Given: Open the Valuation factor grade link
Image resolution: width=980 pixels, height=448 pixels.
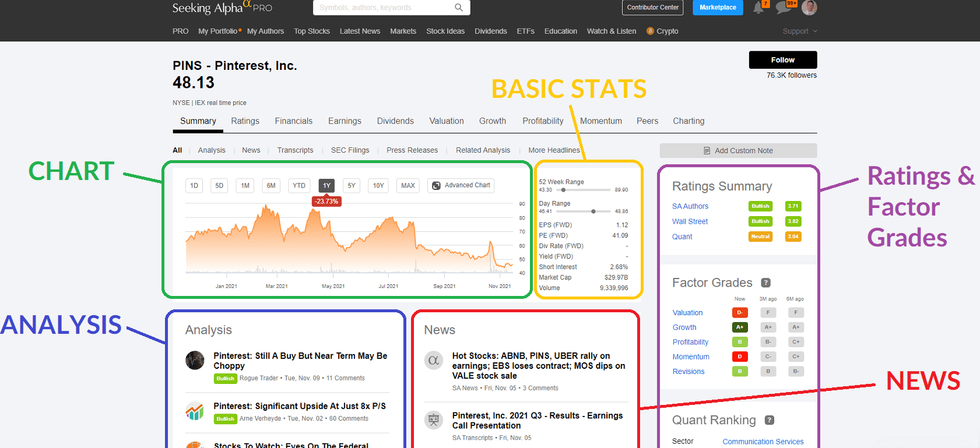Looking at the screenshot, I should [687, 313].
